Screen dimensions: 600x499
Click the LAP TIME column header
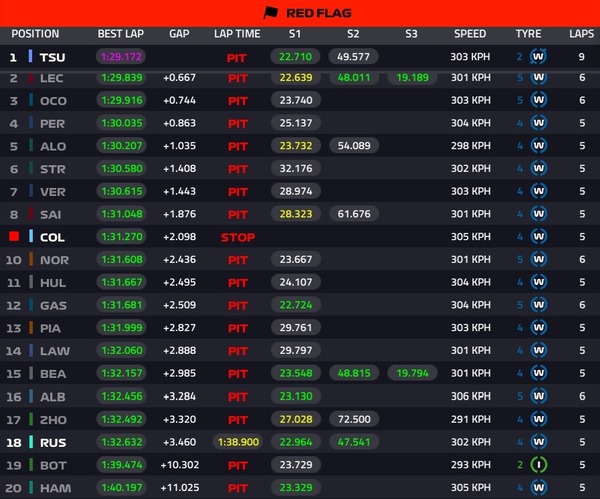click(x=237, y=34)
